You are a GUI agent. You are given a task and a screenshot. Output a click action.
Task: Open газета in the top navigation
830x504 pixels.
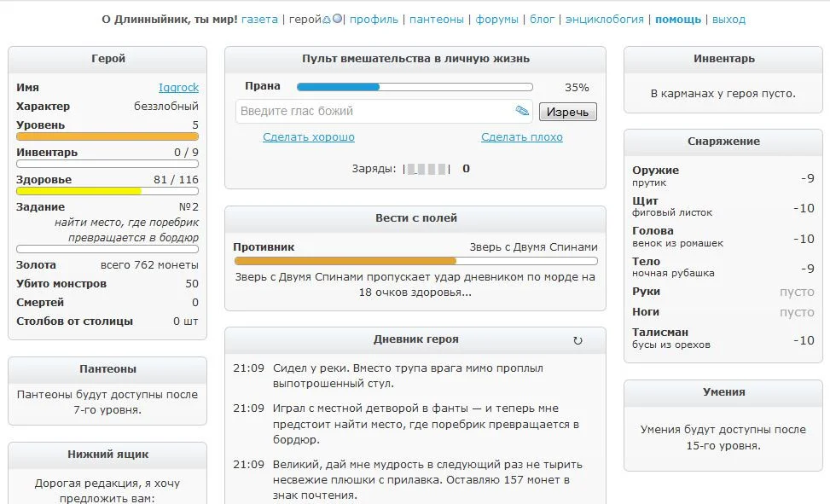coord(259,19)
